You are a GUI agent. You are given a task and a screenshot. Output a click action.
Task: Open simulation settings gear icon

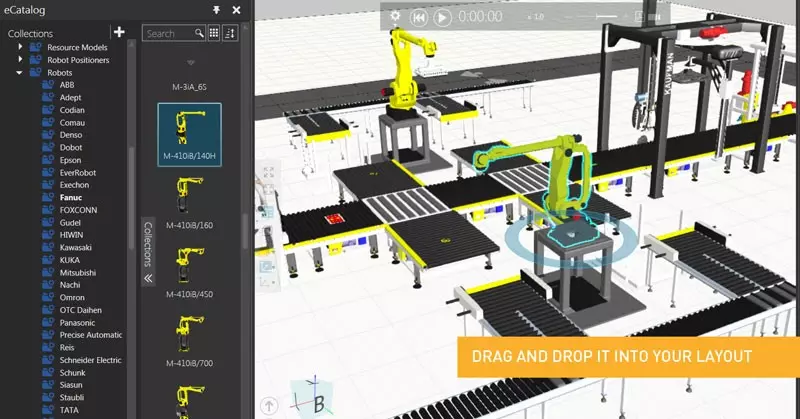click(395, 17)
